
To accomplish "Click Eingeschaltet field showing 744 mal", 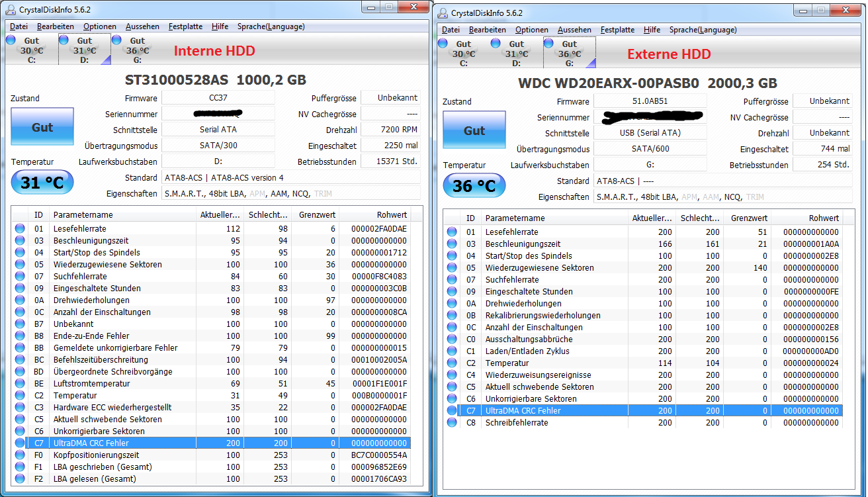I will (x=822, y=149).
